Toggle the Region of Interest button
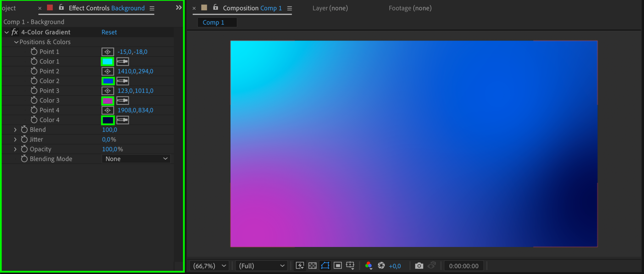This screenshot has height=274, width=644. coord(338,266)
